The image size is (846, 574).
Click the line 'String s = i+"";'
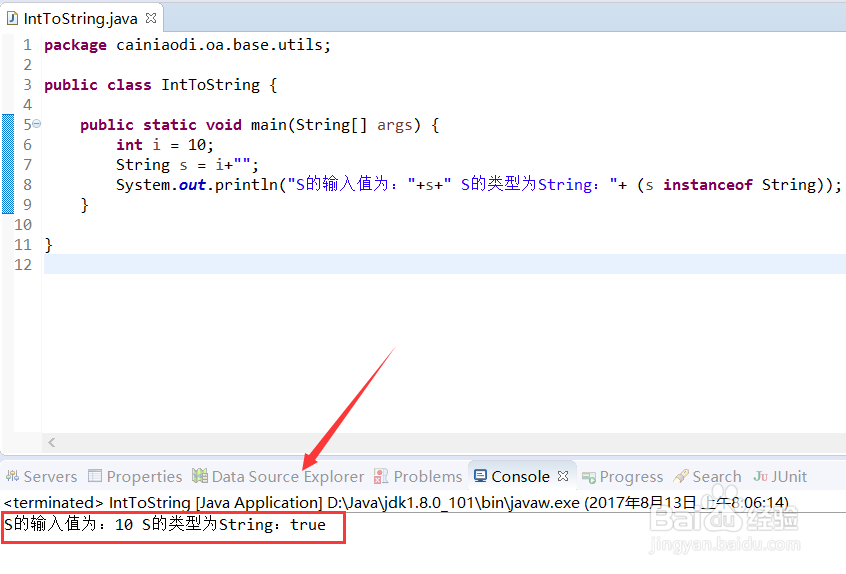pyautogui.click(x=187, y=165)
